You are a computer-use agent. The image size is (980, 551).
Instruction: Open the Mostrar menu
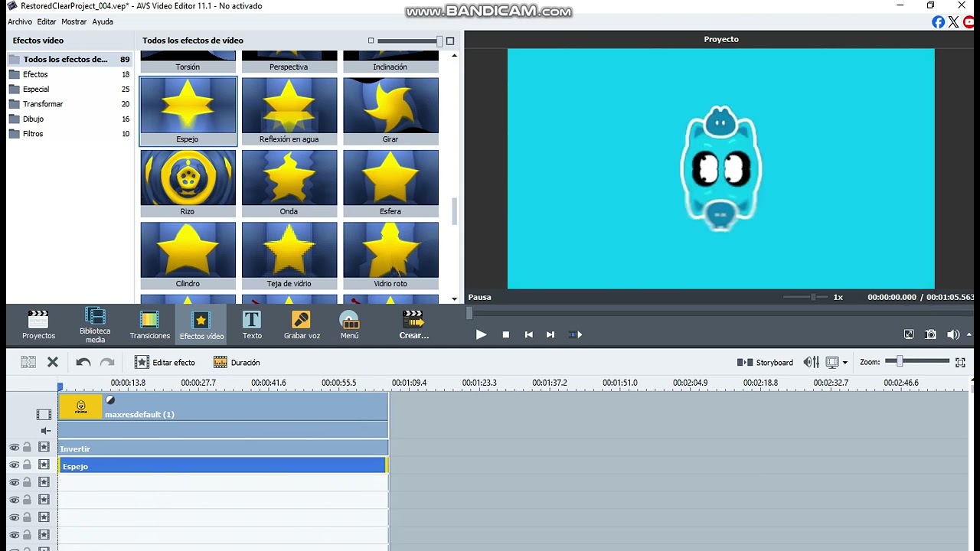click(x=74, y=22)
